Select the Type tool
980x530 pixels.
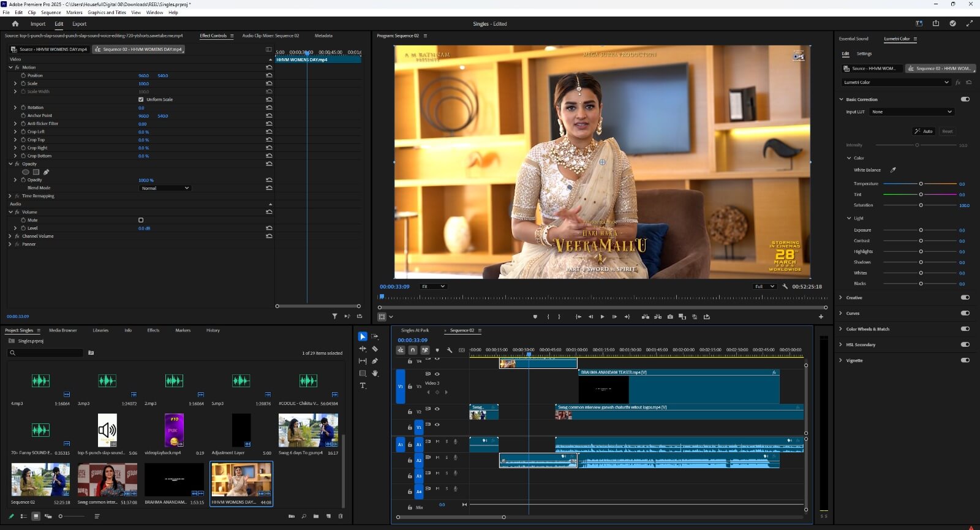tap(363, 385)
